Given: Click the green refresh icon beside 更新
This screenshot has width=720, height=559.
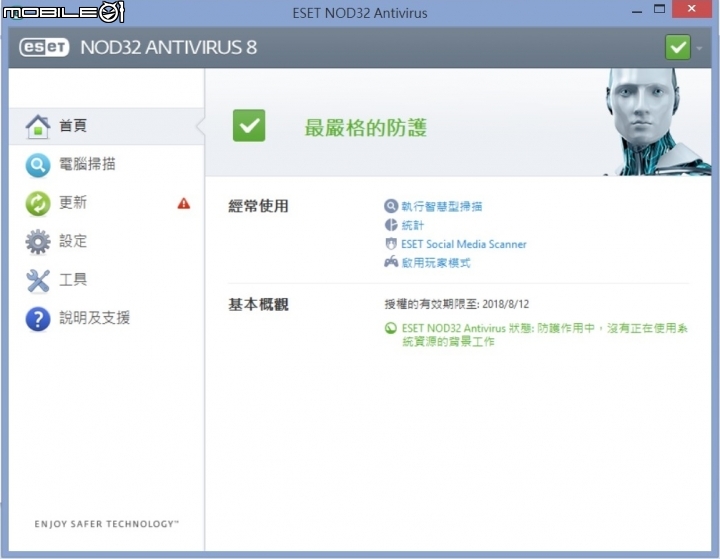Looking at the screenshot, I should [x=38, y=203].
